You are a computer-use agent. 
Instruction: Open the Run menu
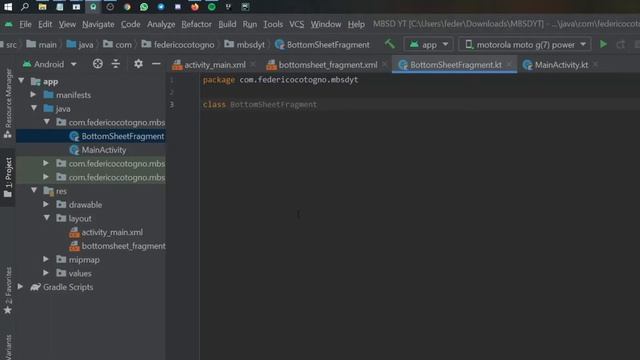point(250,24)
